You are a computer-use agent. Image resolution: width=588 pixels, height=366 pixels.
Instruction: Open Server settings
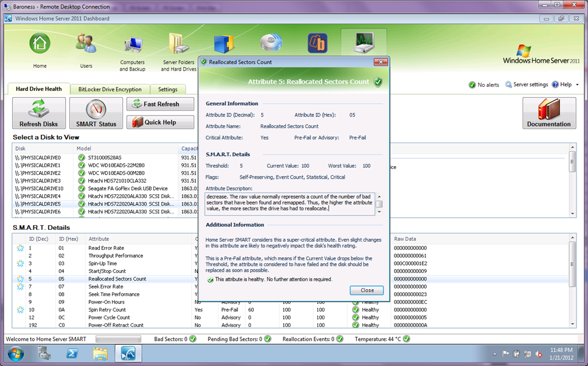(527, 84)
